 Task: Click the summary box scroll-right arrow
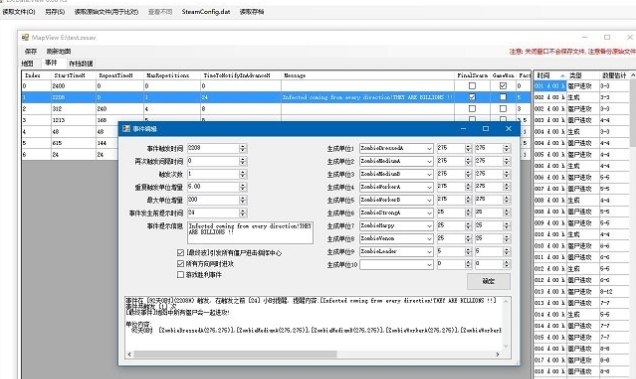497,354
